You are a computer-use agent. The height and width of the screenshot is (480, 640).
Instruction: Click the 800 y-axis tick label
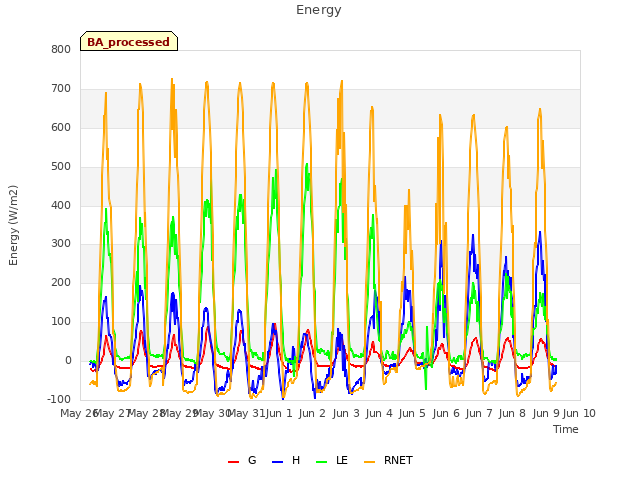click(x=61, y=49)
